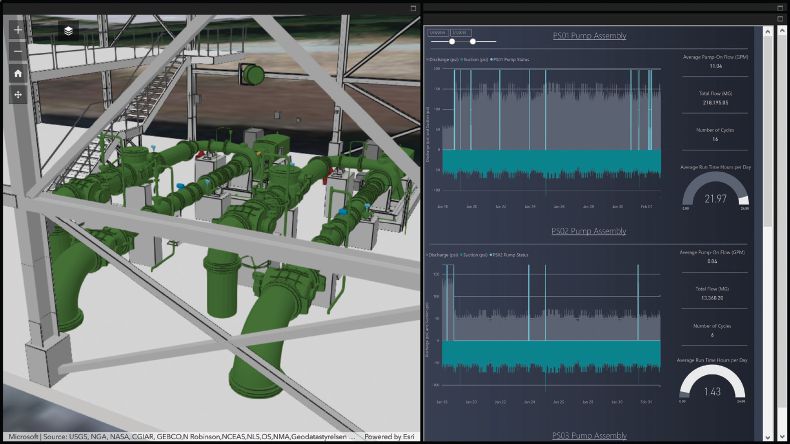
Task: Activate the pan navigation tool
Action: click(18, 95)
